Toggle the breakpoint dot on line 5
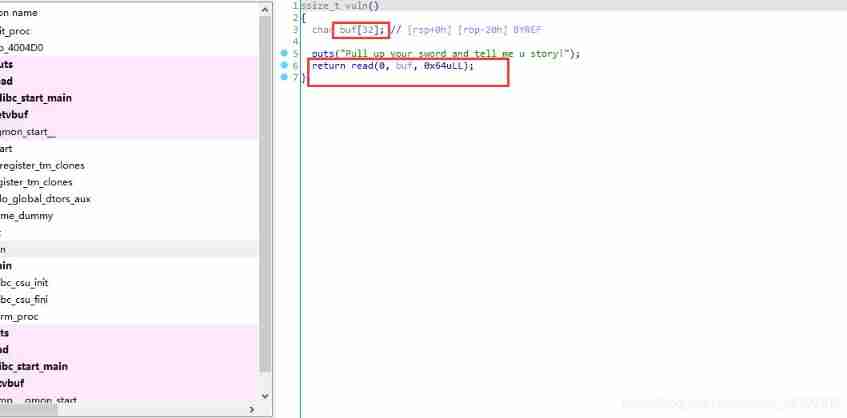Image resolution: width=847 pixels, height=418 pixels. [283, 53]
